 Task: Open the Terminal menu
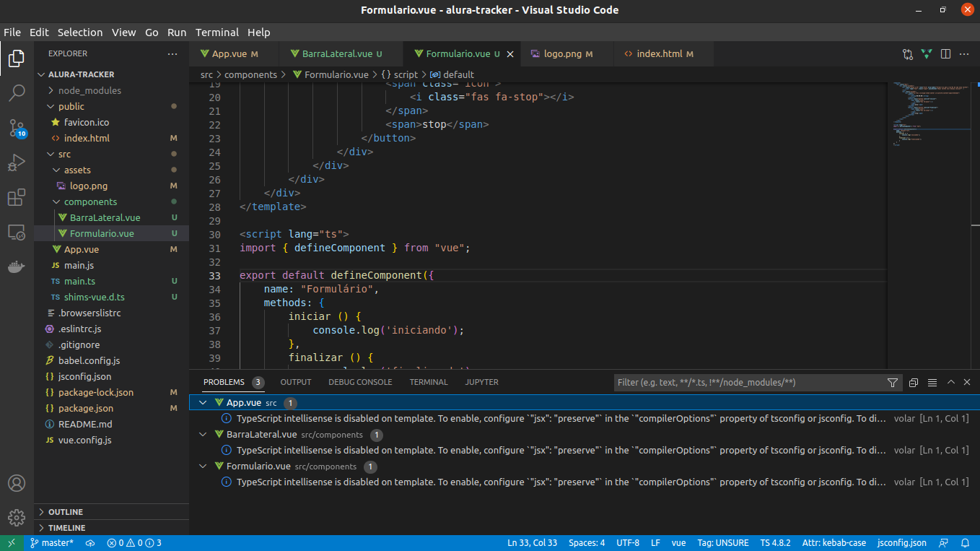217,32
